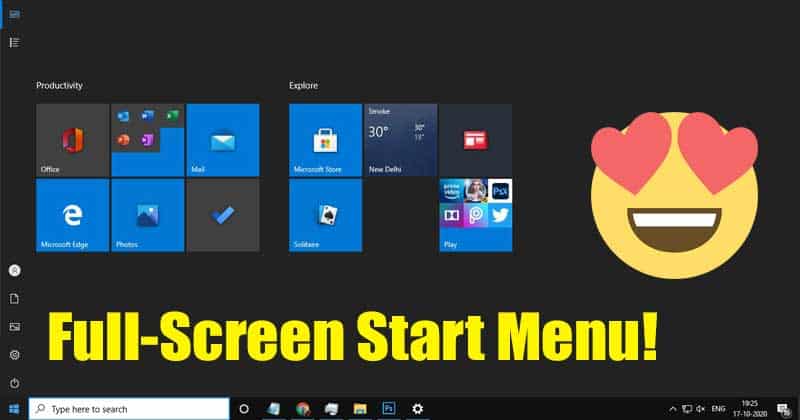Open Pictures from the Start sidebar
Image resolution: width=800 pixels, height=420 pixels.
tap(14, 327)
